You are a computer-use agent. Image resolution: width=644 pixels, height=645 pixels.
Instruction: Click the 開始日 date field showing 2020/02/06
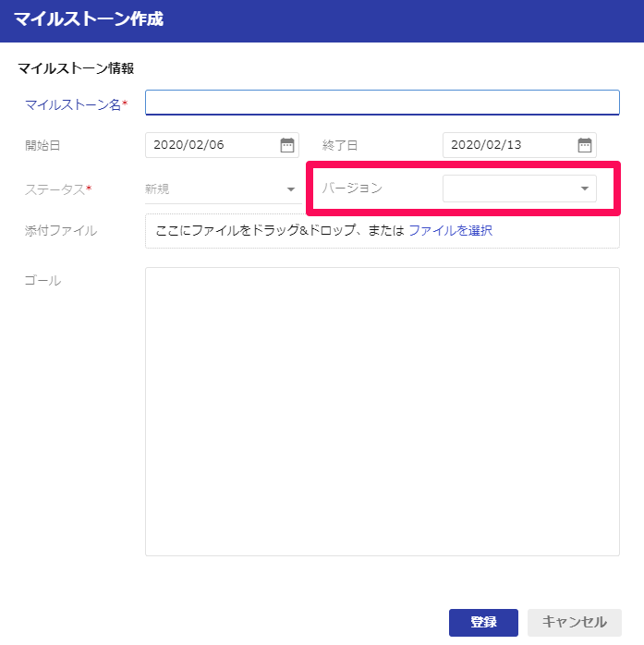click(x=222, y=145)
